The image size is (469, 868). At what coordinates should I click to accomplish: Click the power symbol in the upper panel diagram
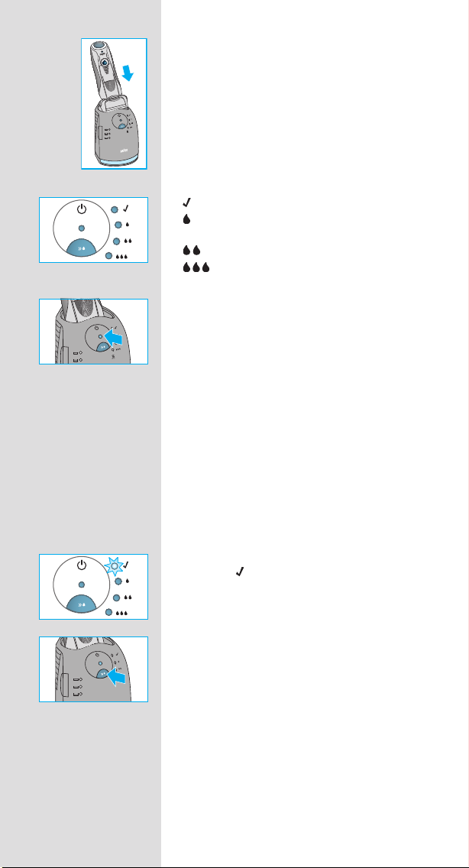82,209
